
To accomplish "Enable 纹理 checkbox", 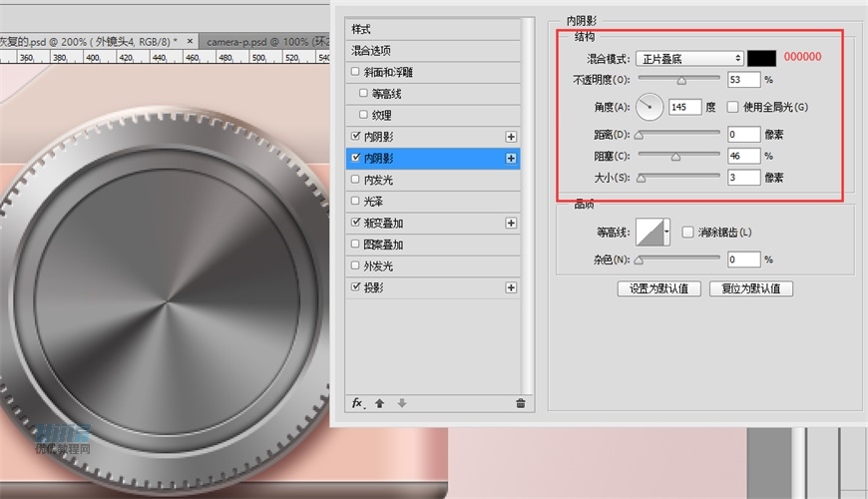I will coord(363,115).
